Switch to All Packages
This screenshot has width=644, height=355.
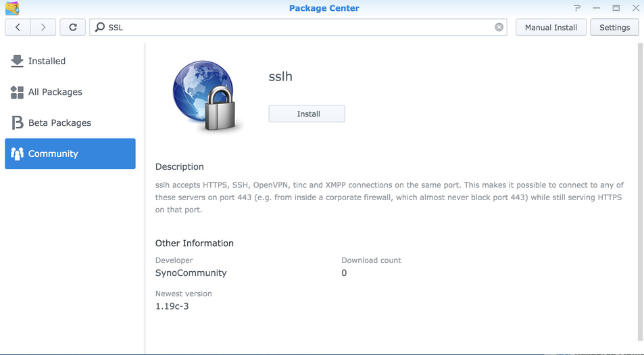pos(70,92)
